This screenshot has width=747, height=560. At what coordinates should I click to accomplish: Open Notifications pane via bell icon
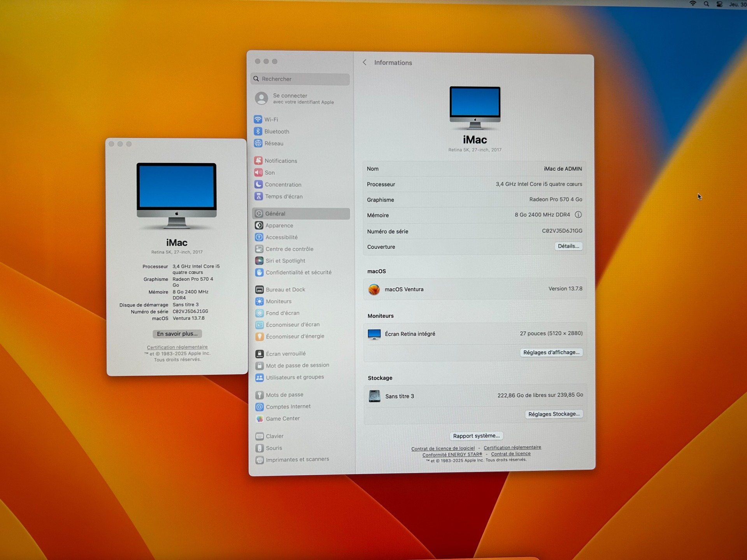[x=258, y=161]
